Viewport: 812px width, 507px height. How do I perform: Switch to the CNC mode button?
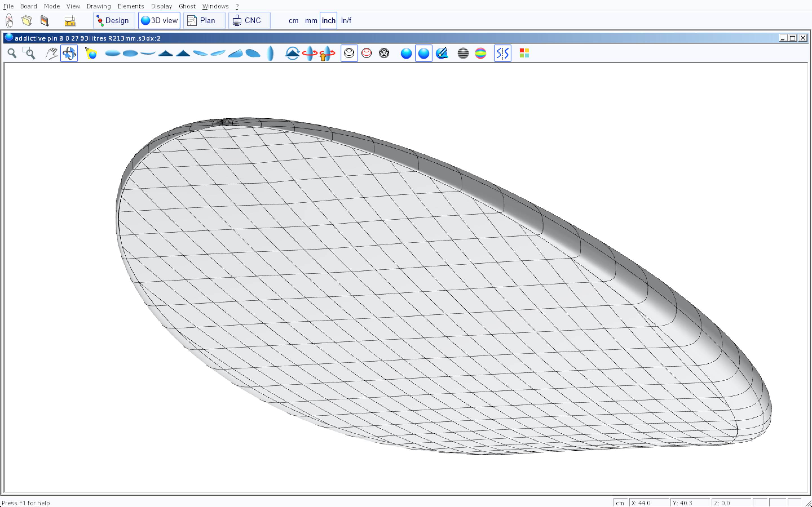249,21
